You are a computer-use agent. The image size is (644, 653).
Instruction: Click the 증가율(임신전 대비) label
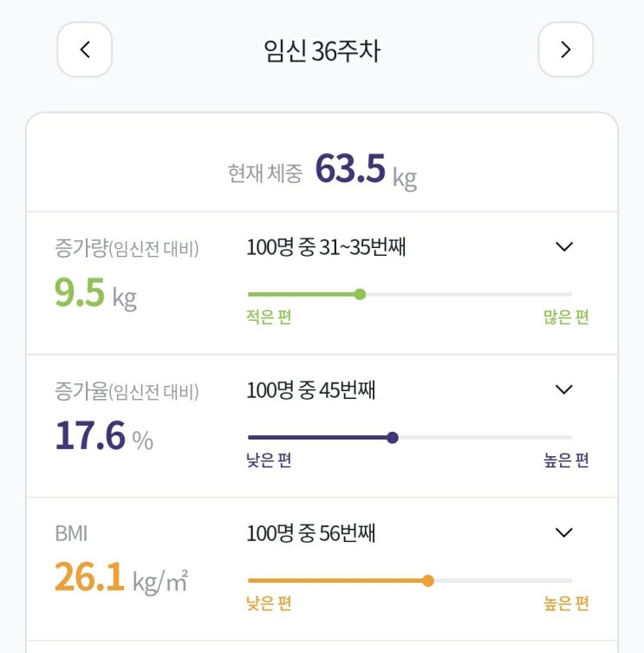[x=127, y=391]
